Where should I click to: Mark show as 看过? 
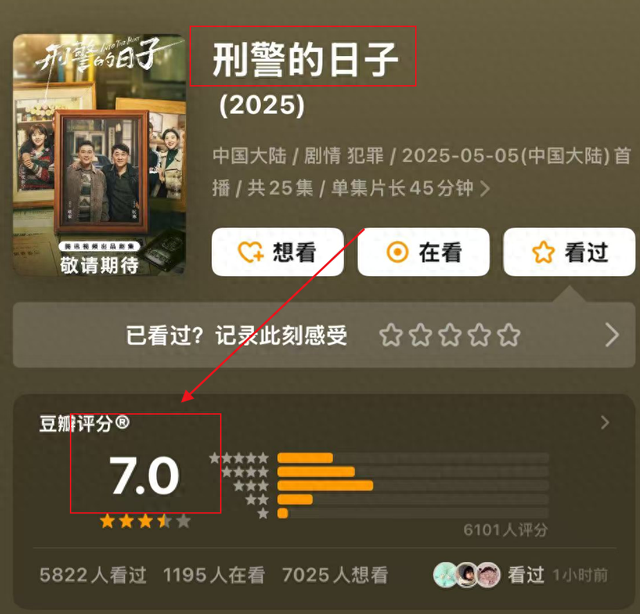click(569, 252)
